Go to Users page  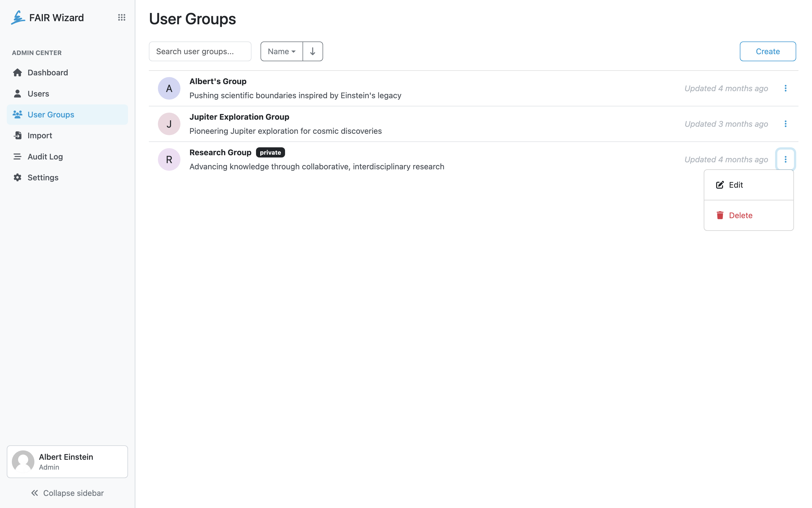(67, 94)
